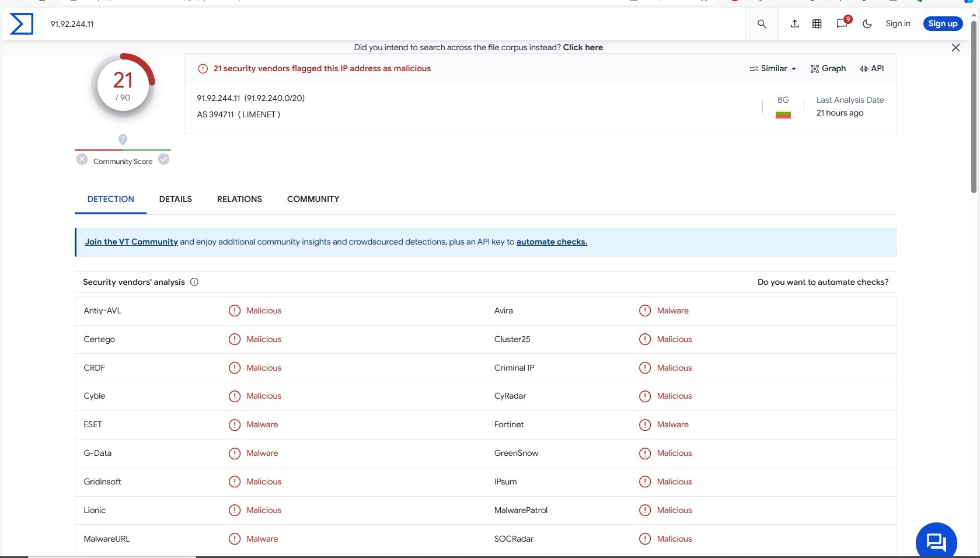
Task: Click the alert icon in Avira row
Action: [x=645, y=311]
